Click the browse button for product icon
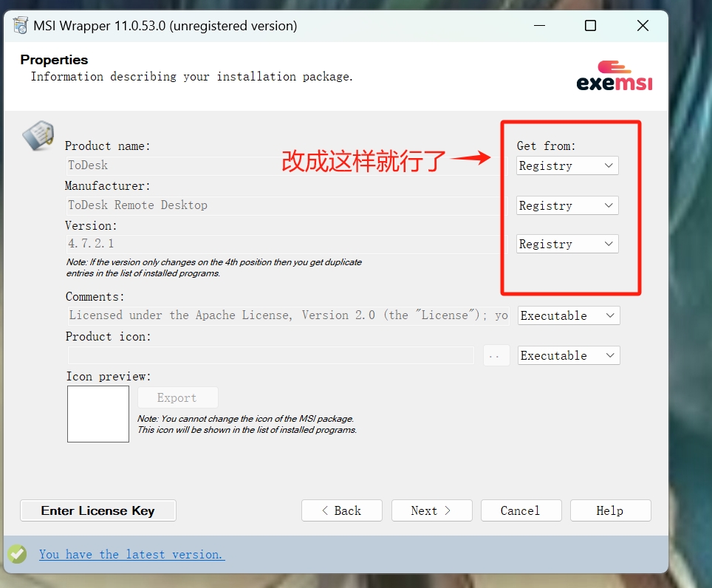 (x=496, y=355)
